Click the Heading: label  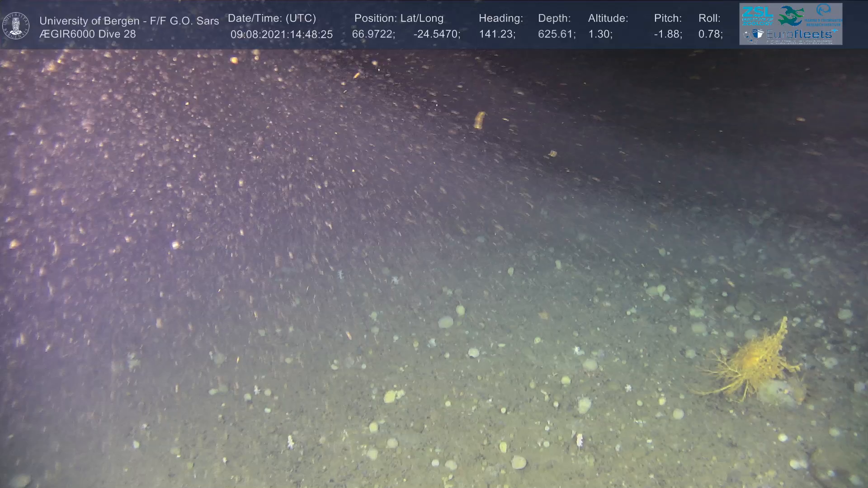point(500,19)
